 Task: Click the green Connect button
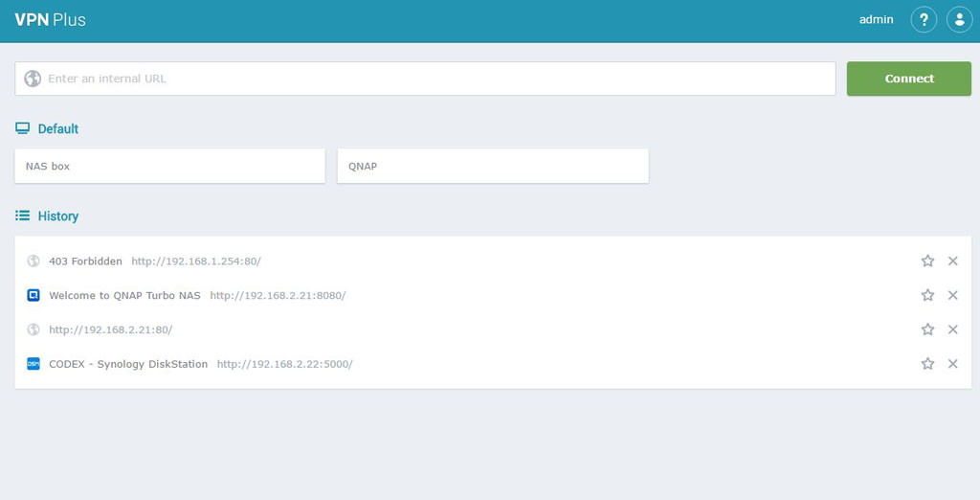[909, 79]
